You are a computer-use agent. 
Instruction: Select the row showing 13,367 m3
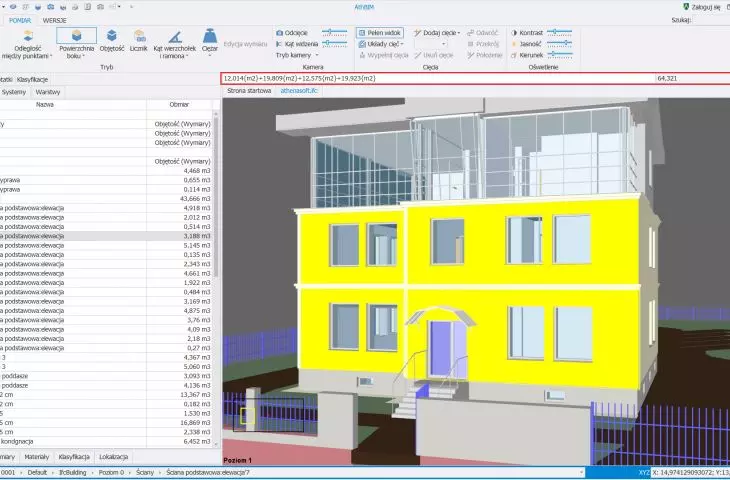[x=106, y=395]
